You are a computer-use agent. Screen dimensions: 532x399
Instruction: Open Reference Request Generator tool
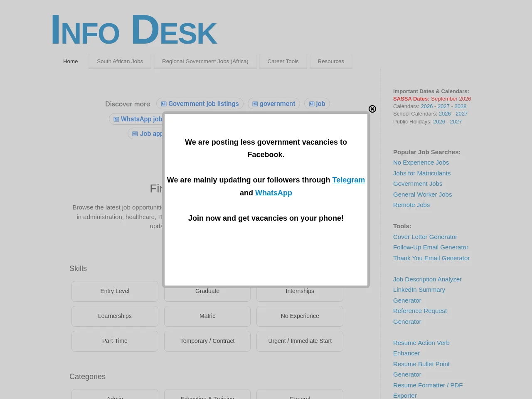(420, 316)
